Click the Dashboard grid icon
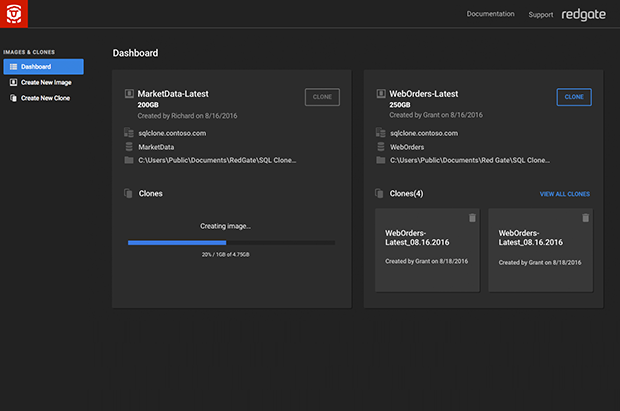The height and width of the screenshot is (411, 620). click(13, 66)
